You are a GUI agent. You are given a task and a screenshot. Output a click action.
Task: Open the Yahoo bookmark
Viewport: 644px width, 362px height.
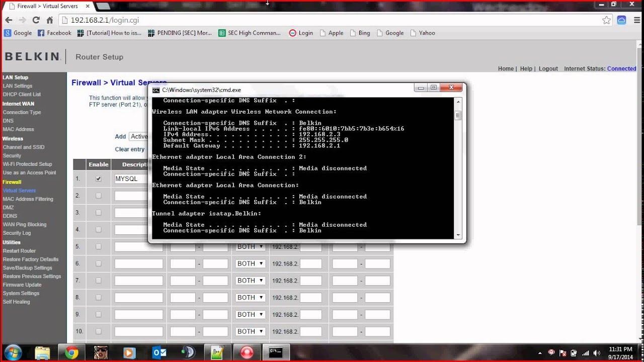pos(423,33)
